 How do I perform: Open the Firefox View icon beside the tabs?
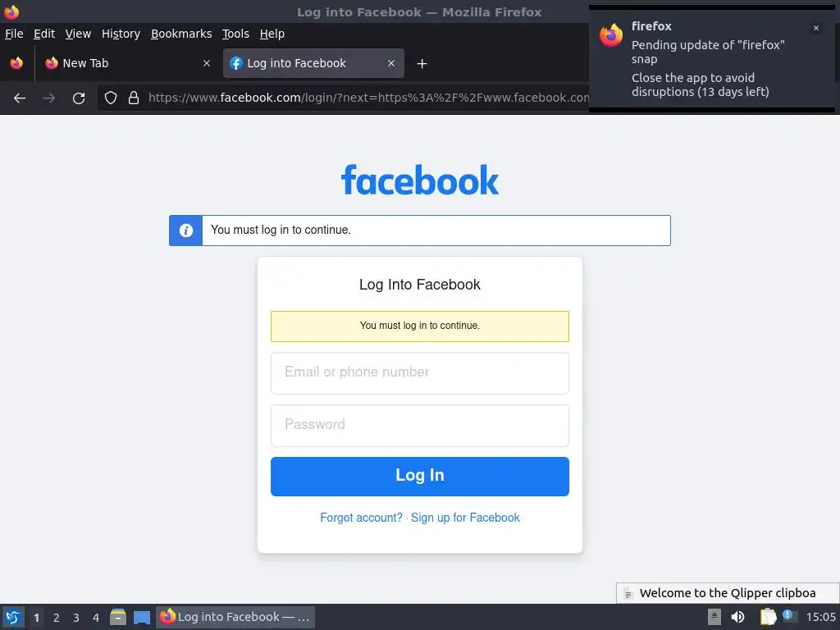click(x=16, y=63)
